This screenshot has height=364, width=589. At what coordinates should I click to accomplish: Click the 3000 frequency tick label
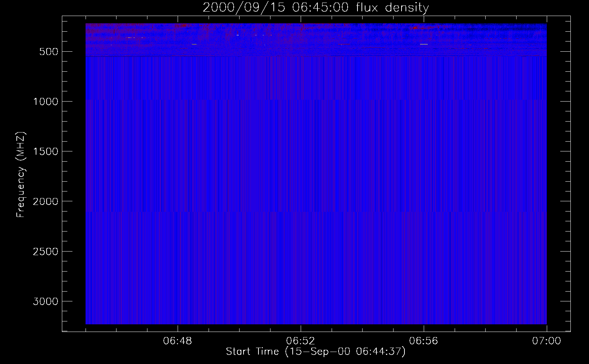(x=46, y=301)
